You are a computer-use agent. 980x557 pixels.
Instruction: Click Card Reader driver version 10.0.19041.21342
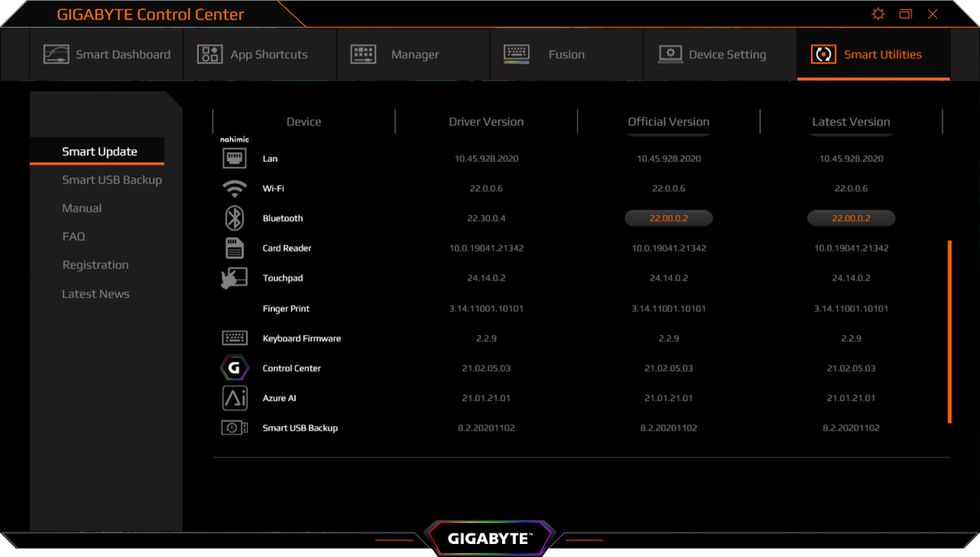coord(486,248)
